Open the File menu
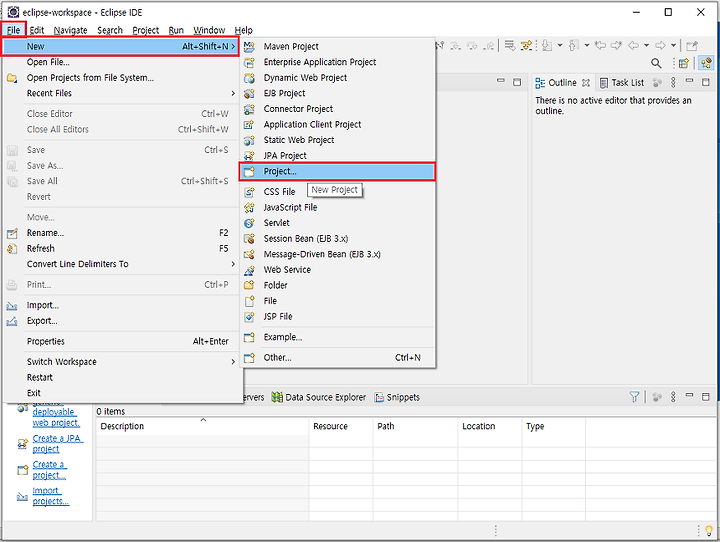The image size is (720, 542). [x=13, y=30]
